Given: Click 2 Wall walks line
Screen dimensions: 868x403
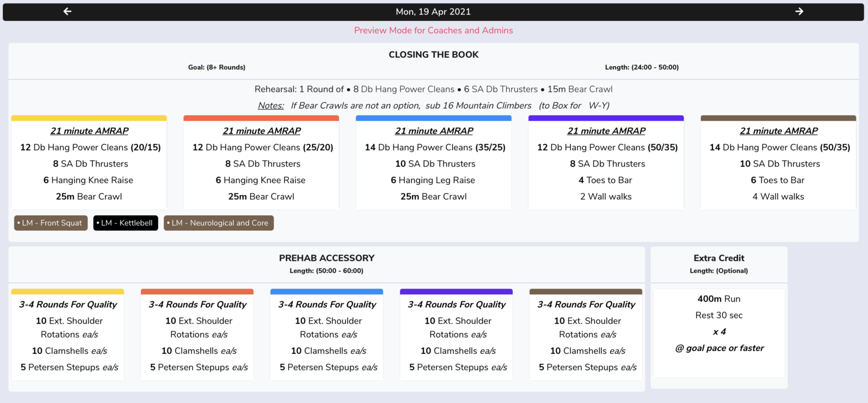Looking at the screenshot, I should pyautogui.click(x=606, y=197).
